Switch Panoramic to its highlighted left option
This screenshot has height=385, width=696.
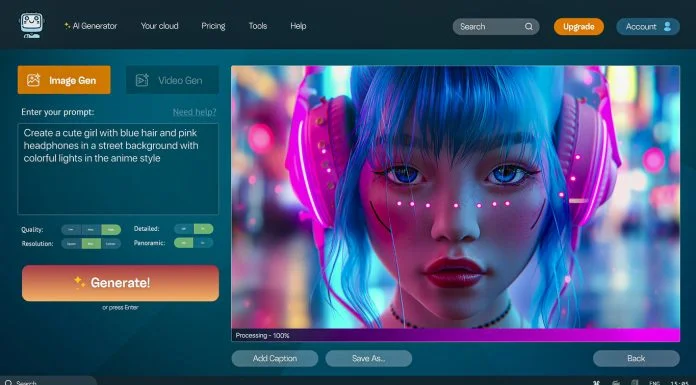[184, 243]
